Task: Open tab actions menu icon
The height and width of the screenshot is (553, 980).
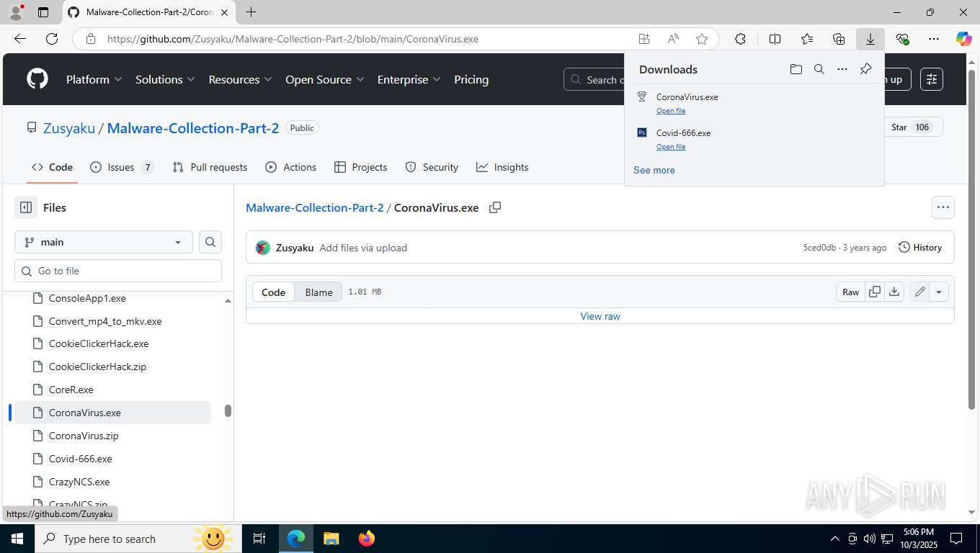Action: pyautogui.click(x=43, y=12)
